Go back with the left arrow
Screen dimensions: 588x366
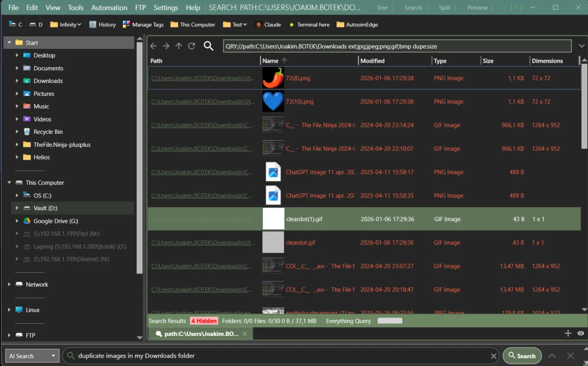point(153,46)
